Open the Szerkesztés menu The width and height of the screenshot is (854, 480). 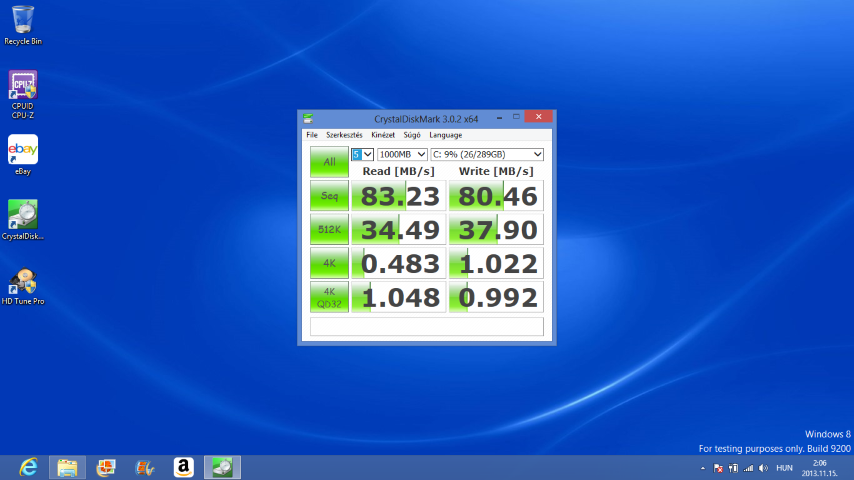(x=344, y=135)
